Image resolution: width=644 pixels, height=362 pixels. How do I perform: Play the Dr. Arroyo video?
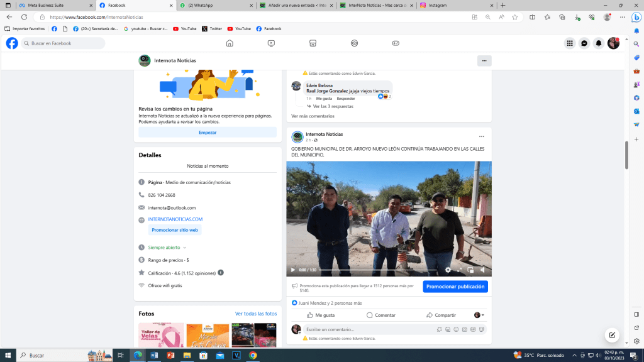point(293,270)
